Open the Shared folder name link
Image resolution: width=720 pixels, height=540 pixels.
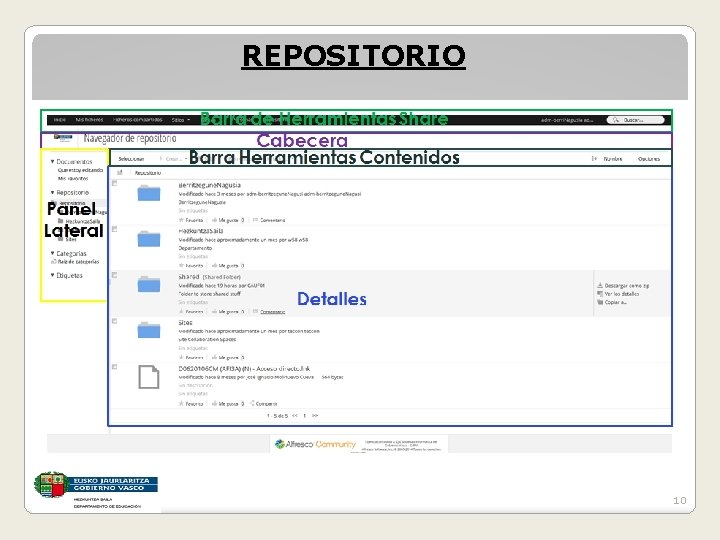point(189,277)
